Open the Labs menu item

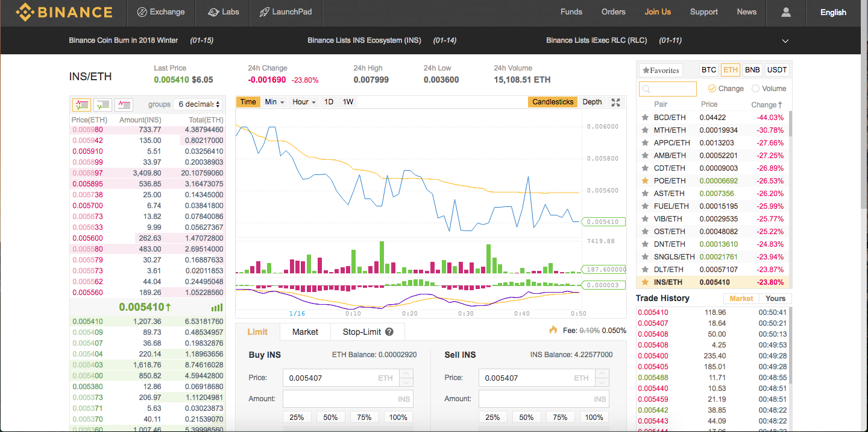(223, 12)
